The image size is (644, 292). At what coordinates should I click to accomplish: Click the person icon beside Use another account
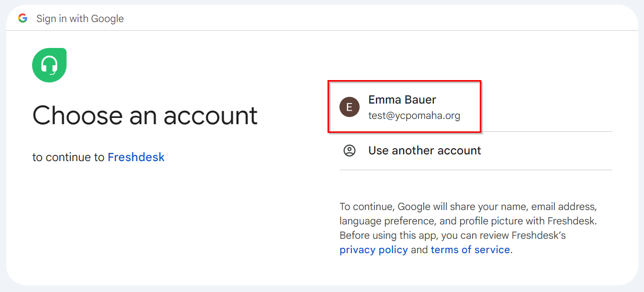(x=350, y=151)
